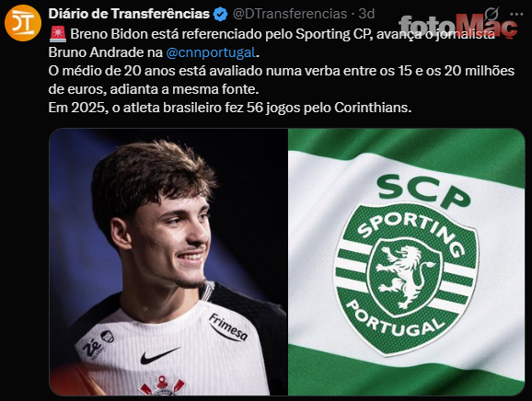Open the Breno Bidon player photo
The height and width of the screenshot is (401, 532).
[x=168, y=262]
